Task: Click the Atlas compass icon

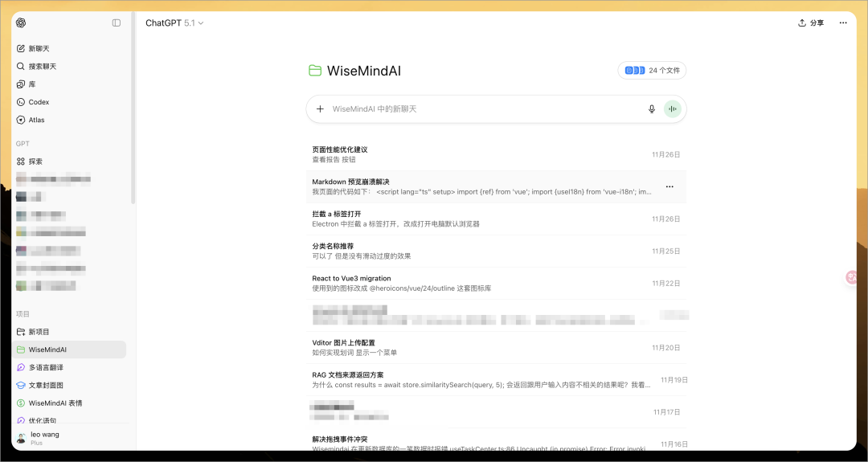Action: (x=20, y=120)
